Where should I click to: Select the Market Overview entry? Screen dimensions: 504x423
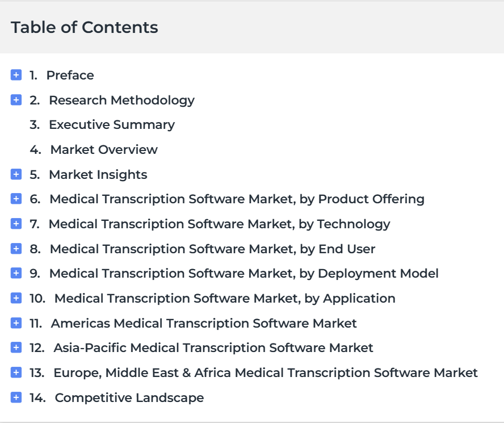[104, 149]
